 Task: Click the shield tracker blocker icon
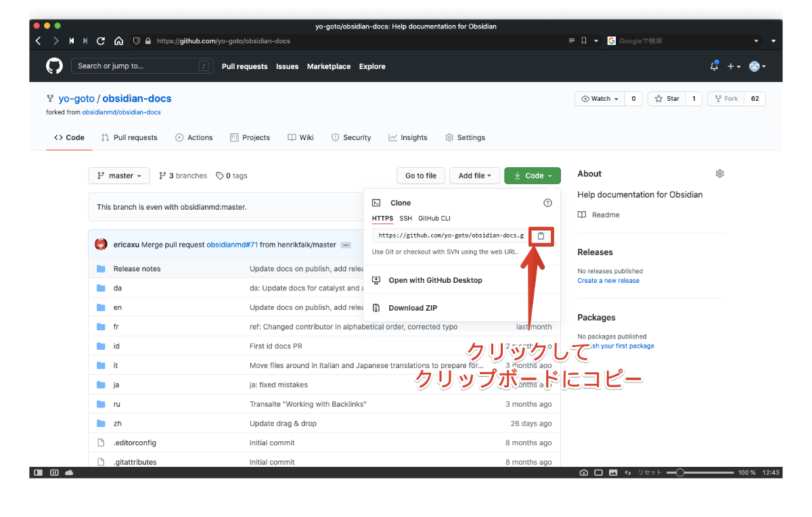pyautogui.click(x=137, y=41)
